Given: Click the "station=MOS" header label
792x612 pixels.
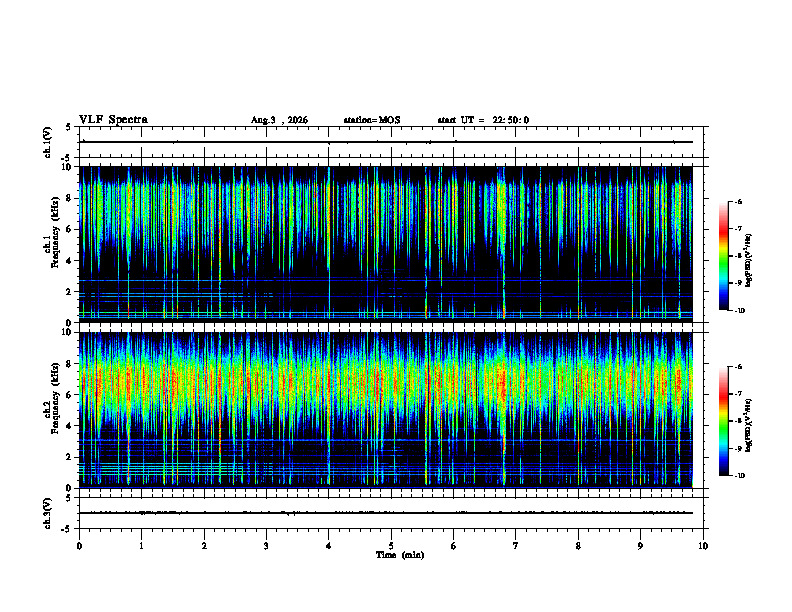Looking at the screenshot, I should pyautogui.click(x=372, y=120).
